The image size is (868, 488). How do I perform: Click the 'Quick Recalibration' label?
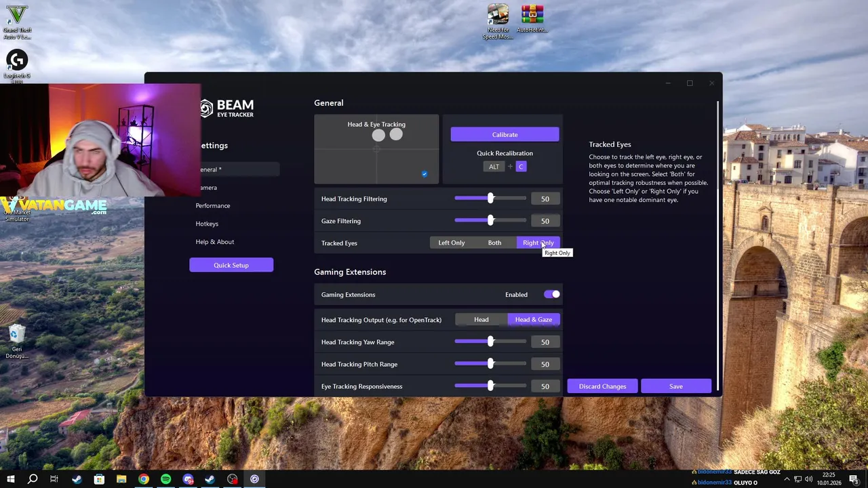coord(505,153)
